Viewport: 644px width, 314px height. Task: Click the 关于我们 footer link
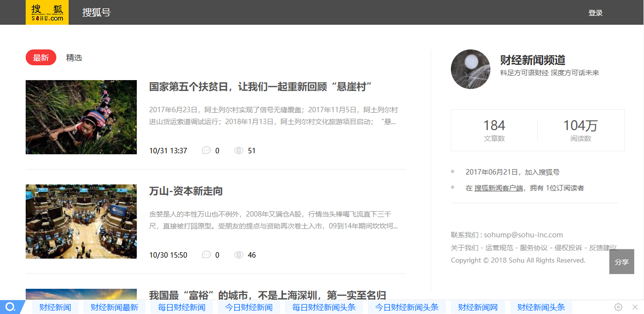pyautogui.click(x=465, y=248)
